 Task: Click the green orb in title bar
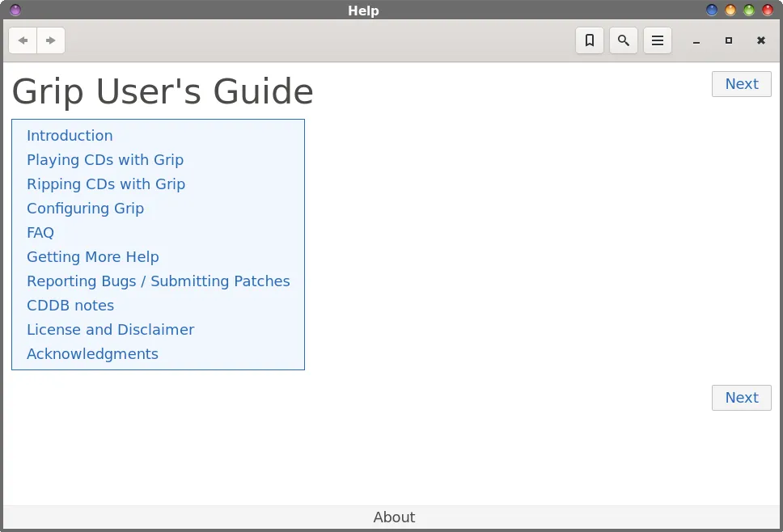click(749, 10)
